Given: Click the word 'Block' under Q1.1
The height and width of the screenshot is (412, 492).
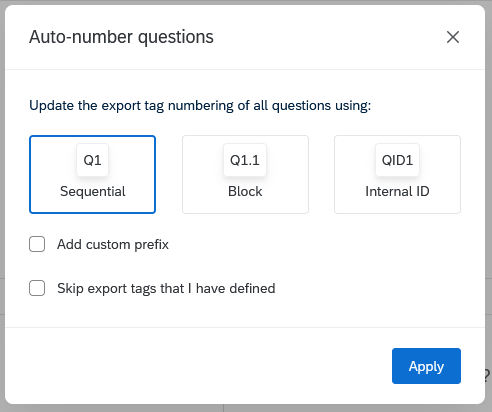Looking at the screenshot, I should click(245, 191).
